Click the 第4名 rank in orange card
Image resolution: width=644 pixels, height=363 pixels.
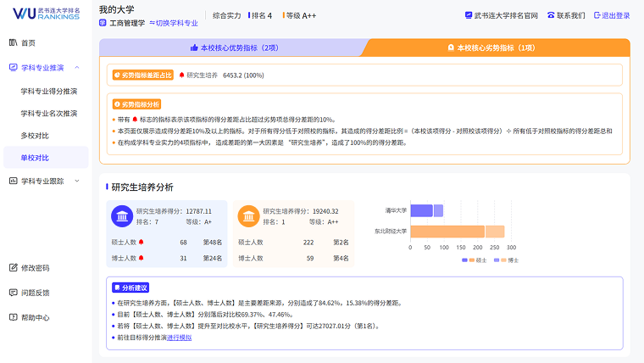click(x=341, y=259)
